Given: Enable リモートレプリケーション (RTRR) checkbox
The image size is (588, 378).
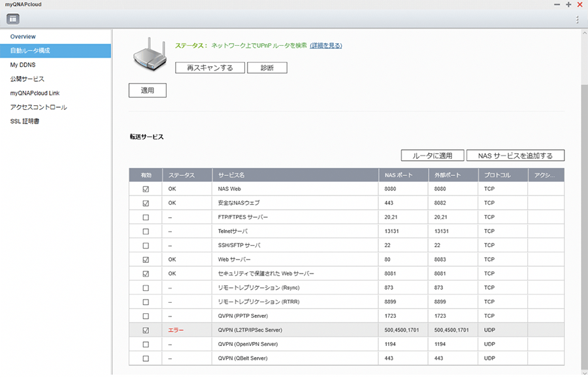Looking at the screenshot, I should pos(146,302).
